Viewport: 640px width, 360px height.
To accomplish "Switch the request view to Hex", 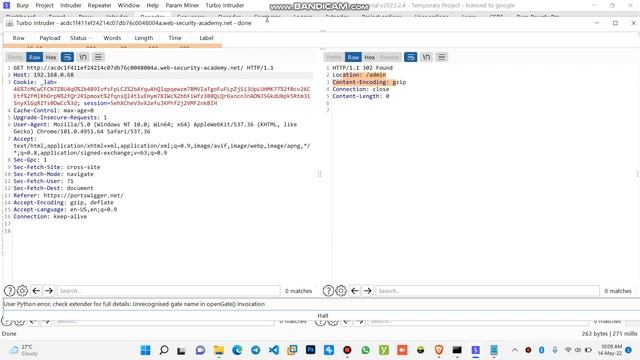I will 51,57.
